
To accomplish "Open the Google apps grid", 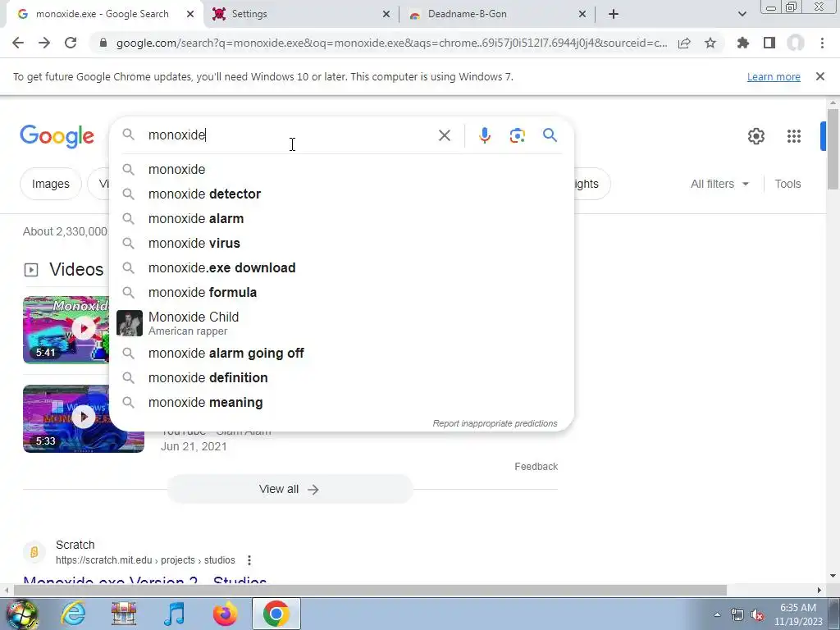I will coord(794,136).
